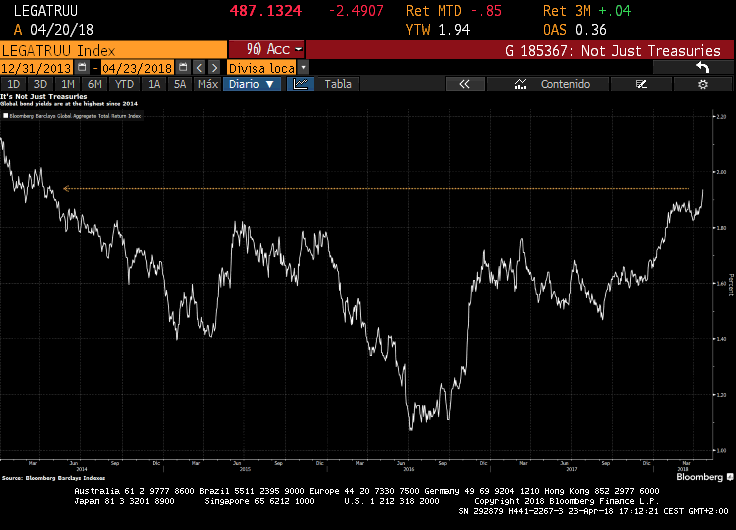The image size is (736, 530).
Task: Expand the Diario frequency dropdown
Action: point(252,84)
